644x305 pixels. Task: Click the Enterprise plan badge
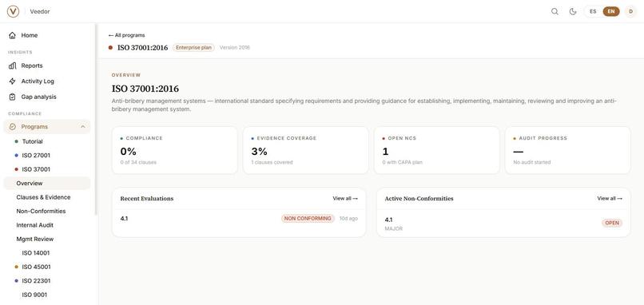[x=193, y=48]
